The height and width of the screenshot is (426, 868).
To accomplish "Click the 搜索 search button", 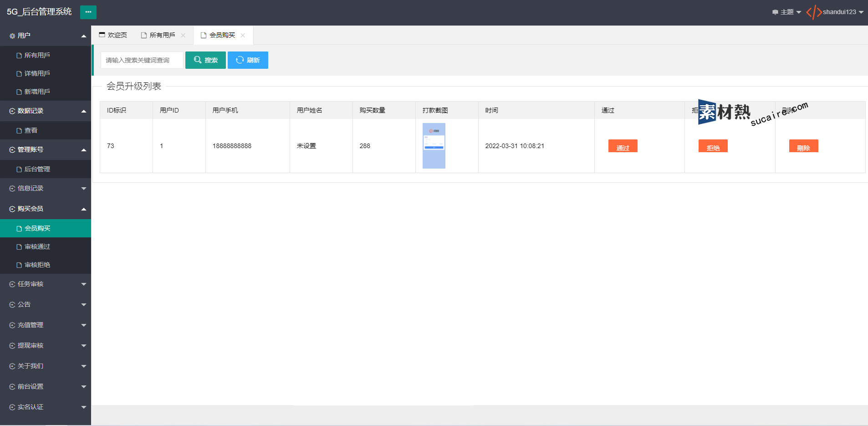I will [205, 60].
